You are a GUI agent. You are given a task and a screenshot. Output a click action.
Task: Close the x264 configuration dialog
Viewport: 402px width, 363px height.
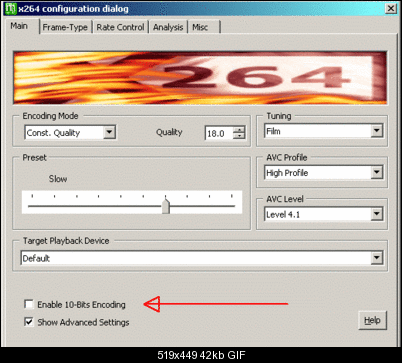391,9
